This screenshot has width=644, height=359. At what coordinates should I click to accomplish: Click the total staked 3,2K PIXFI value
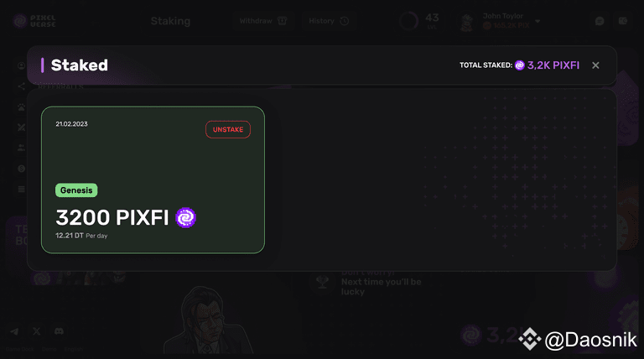(553, 65)
